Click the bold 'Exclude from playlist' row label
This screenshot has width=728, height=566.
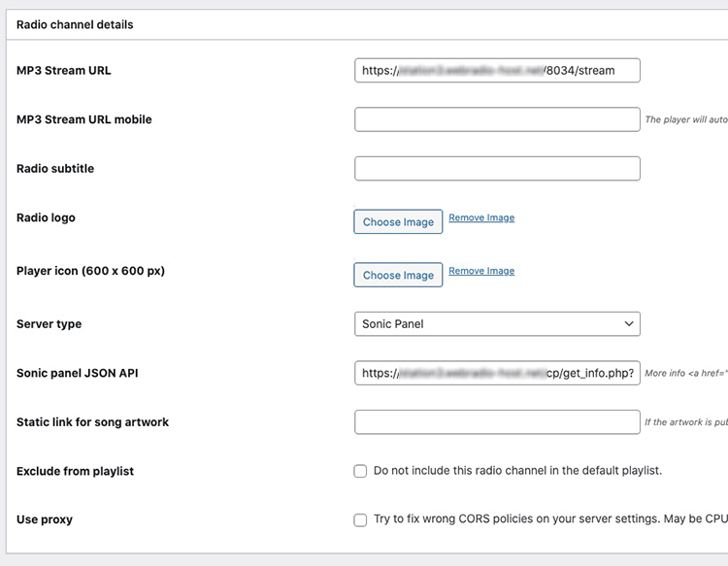tap(75, 471)
